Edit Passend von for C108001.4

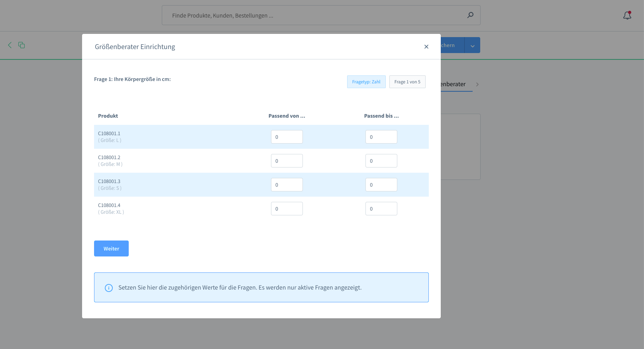(x=287, y=209)
